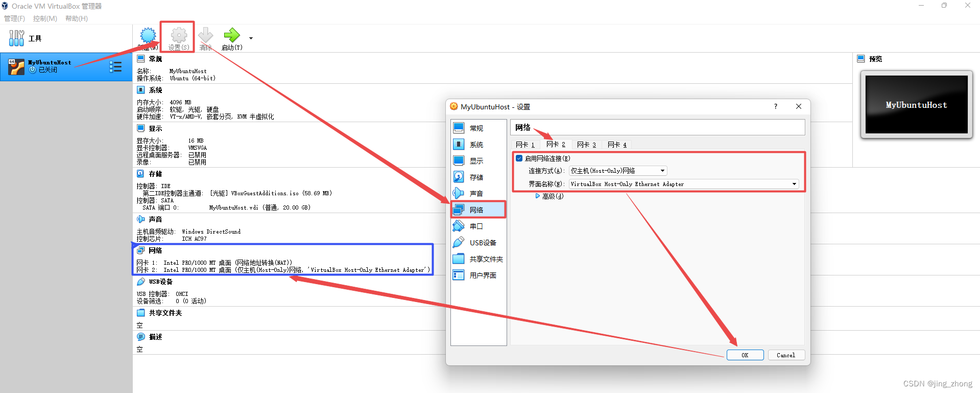
Task: Toggle the 启用网络连接 checkbox
Action: [x=519, y=158]
